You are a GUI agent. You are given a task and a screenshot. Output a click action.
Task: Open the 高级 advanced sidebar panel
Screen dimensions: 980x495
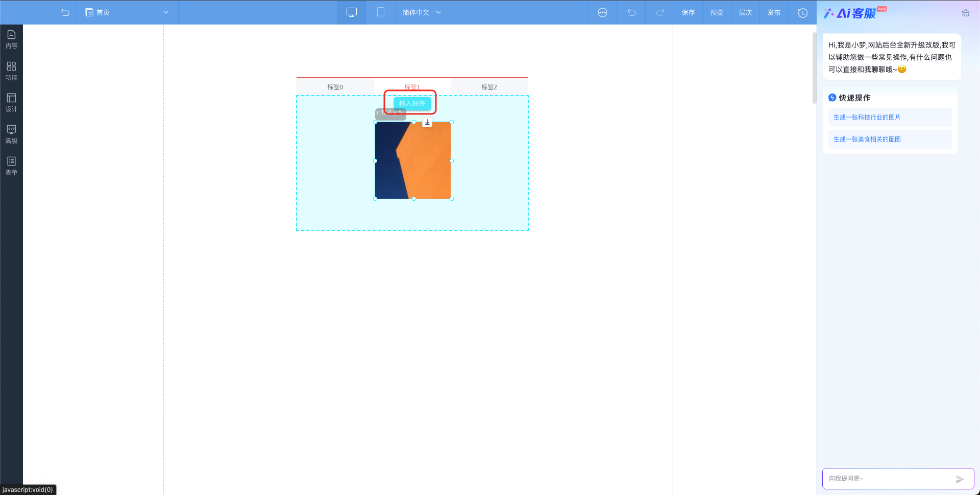pyautogui.click(x=11, y=134)
